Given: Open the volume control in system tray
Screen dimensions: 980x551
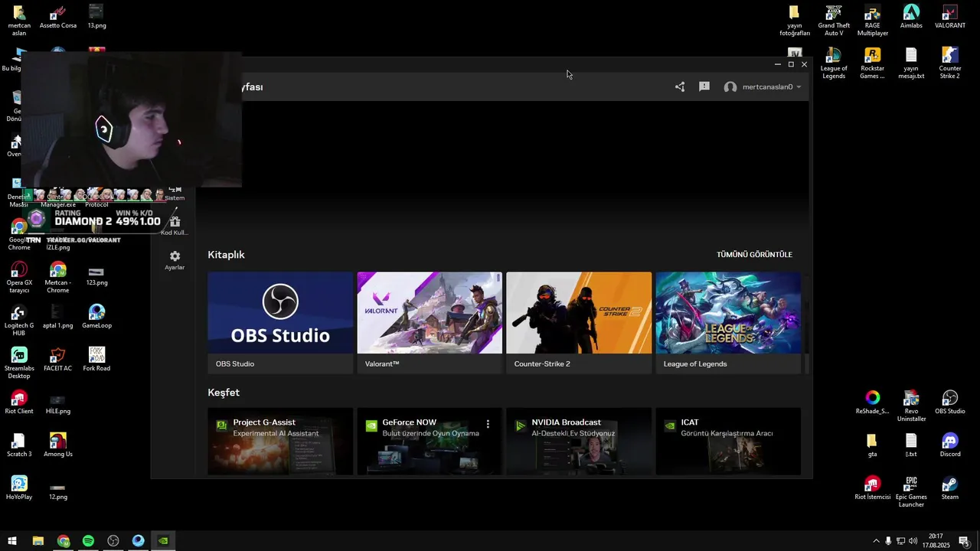Looking at the screenshot, I should click(913, 541).
